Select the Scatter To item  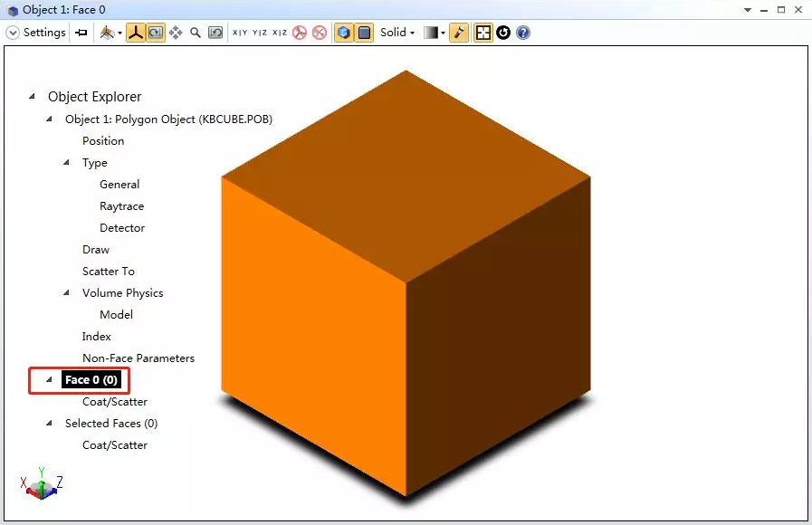[109, 272]
